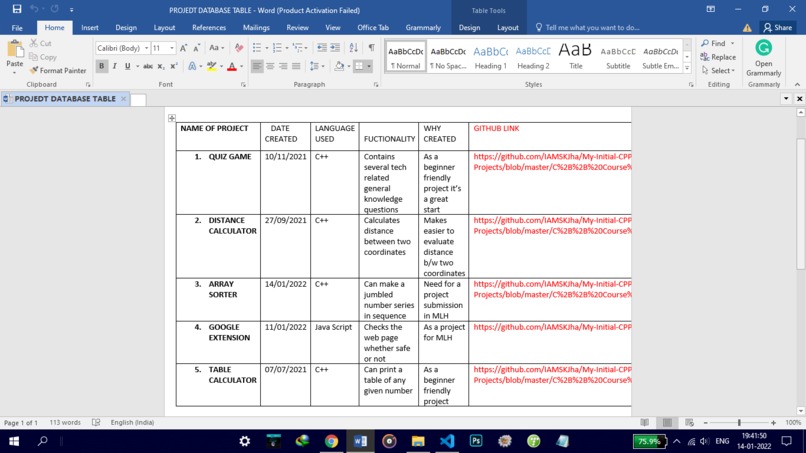Center align the text

click(270, 66)
